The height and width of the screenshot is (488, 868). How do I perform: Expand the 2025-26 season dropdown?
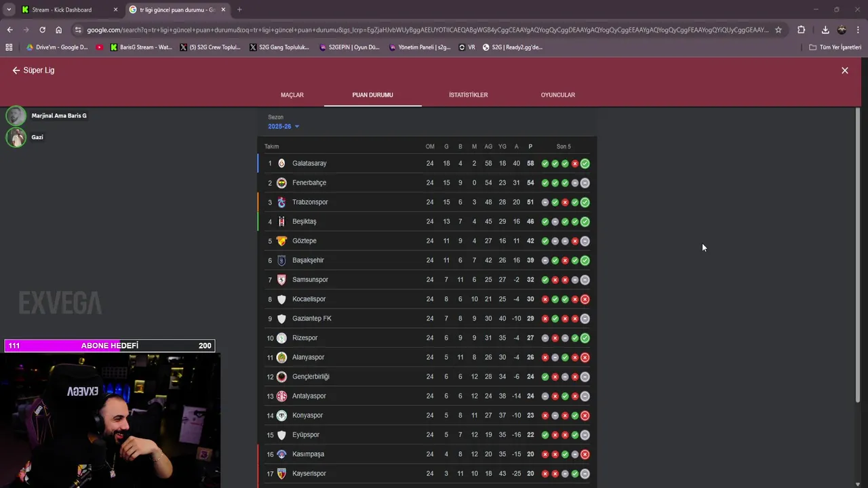[283, 127]
